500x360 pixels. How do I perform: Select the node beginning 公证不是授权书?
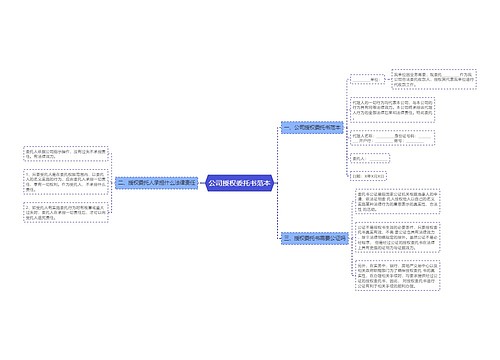pyautogui.click(x=398, y=237)
